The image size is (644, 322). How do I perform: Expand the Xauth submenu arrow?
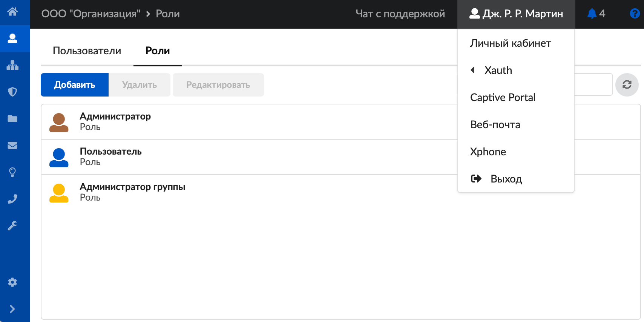473,70
